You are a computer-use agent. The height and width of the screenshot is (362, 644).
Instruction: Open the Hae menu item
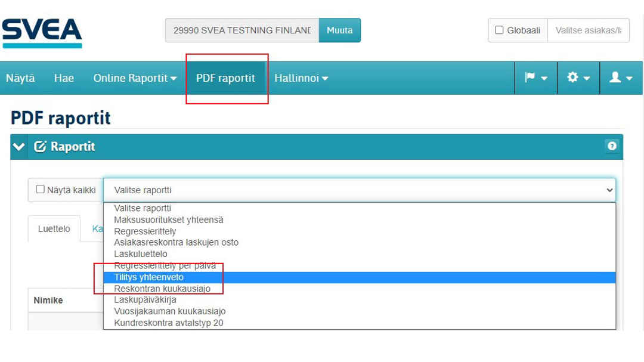click(x=64, y=78)
